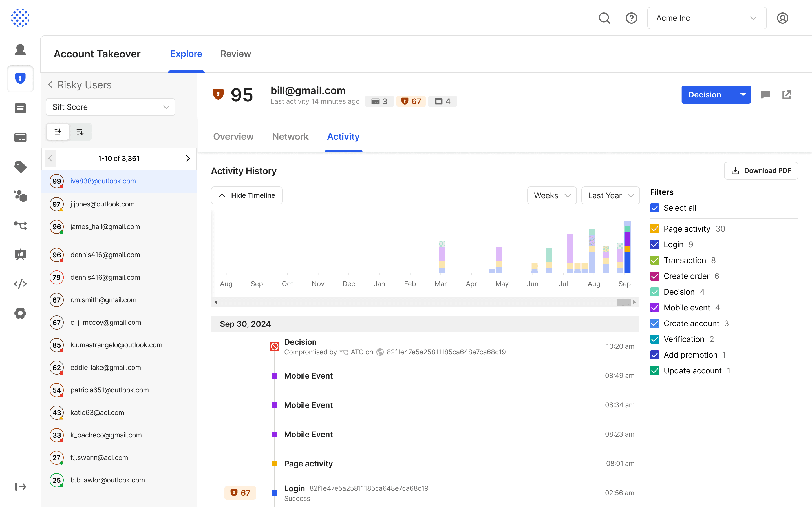Click the Download PDF button
This screenshot has height=507, width=812.
pos(761,171)
